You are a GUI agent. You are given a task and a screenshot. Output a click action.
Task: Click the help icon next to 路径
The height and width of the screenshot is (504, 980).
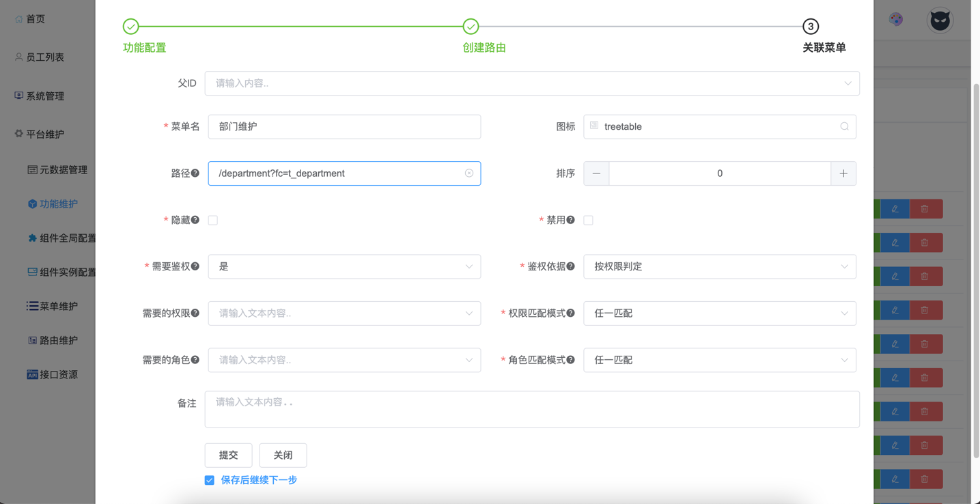195,173
